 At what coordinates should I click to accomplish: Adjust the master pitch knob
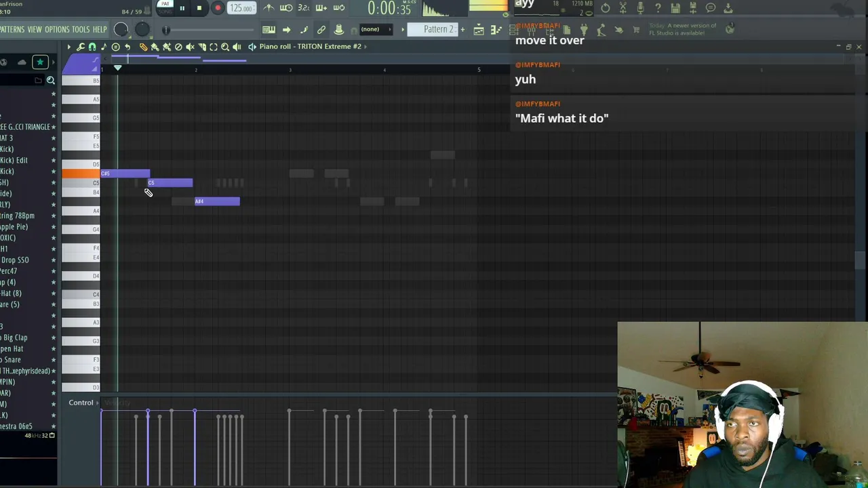point(142,29)
